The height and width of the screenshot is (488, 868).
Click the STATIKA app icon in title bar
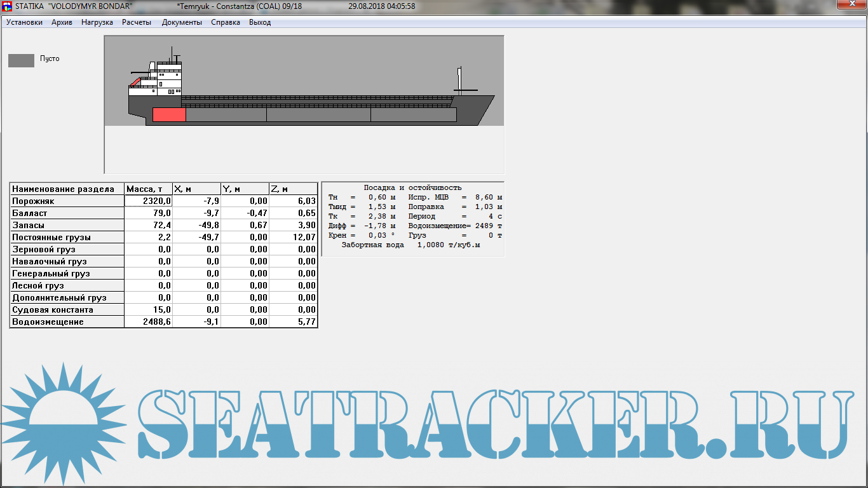(x=7, y=6)
